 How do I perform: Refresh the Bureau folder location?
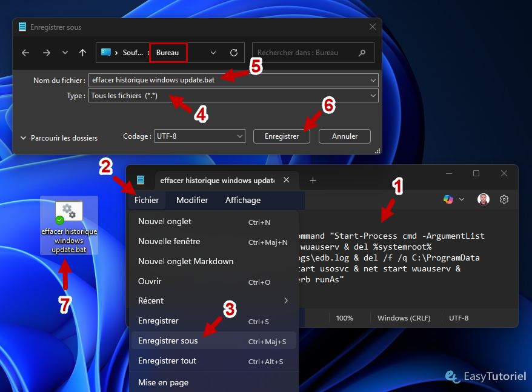pyautogui.click(x=234, y=53)
